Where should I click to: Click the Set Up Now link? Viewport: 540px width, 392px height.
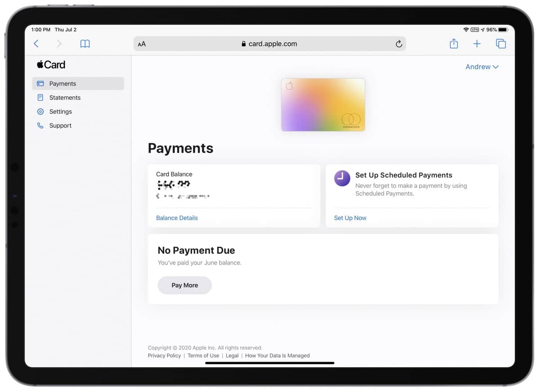(350, 218)
